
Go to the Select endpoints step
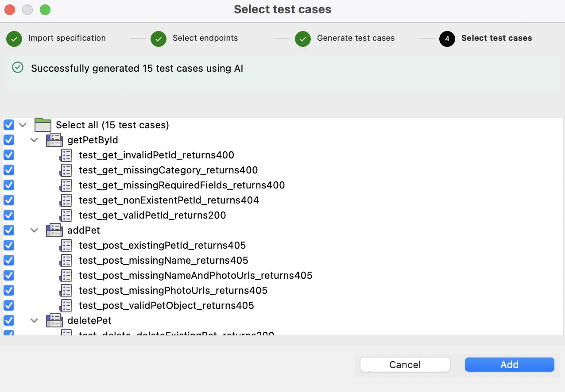coord(205,38)
